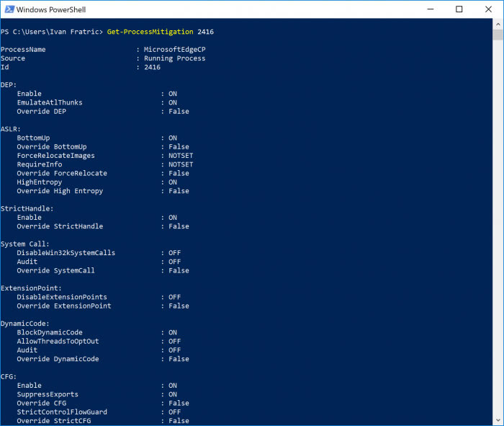Click the PowerShell icon in the title bar
This screenshot has height=426, width=504.
click(x=9, y=9)
